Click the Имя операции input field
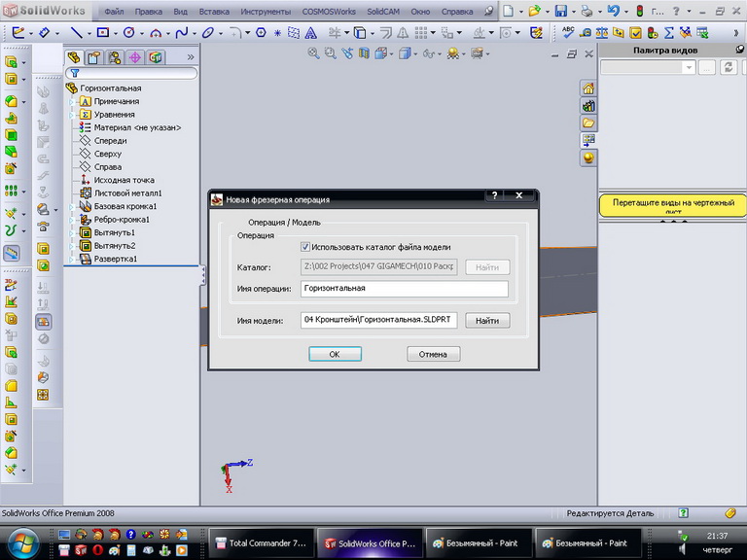This screenshot has width=747, height=560. 405,289
